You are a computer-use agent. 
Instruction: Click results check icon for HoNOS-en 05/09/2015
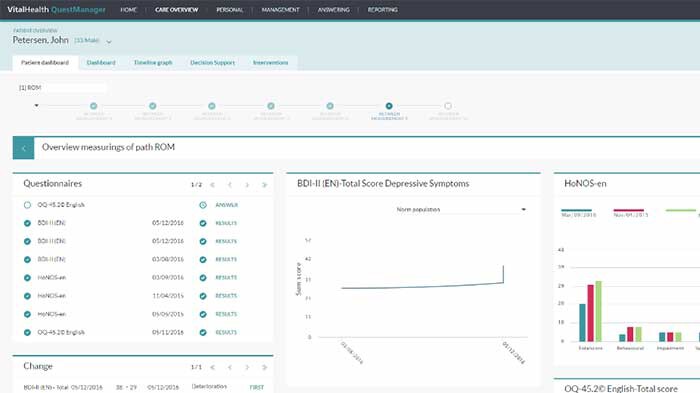tap(203, 314)
